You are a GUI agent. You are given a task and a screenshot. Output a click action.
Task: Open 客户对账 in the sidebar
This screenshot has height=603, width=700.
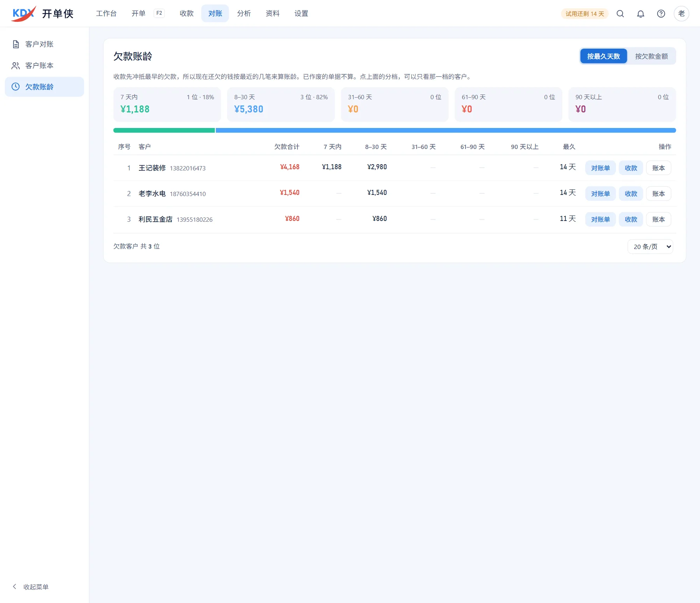coord(44,44)
